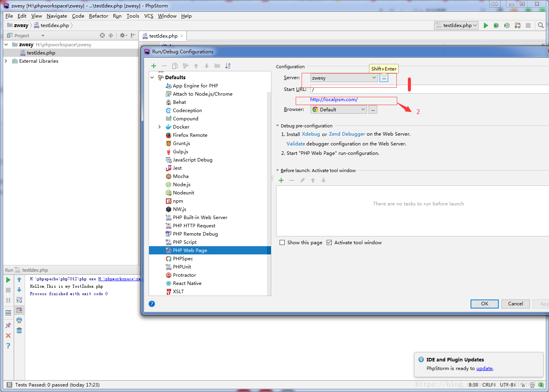The width and height of the screenshot is (549, 392).
Task: Expand External Libraries in Project tree
Action: click(x=6, y=61)
